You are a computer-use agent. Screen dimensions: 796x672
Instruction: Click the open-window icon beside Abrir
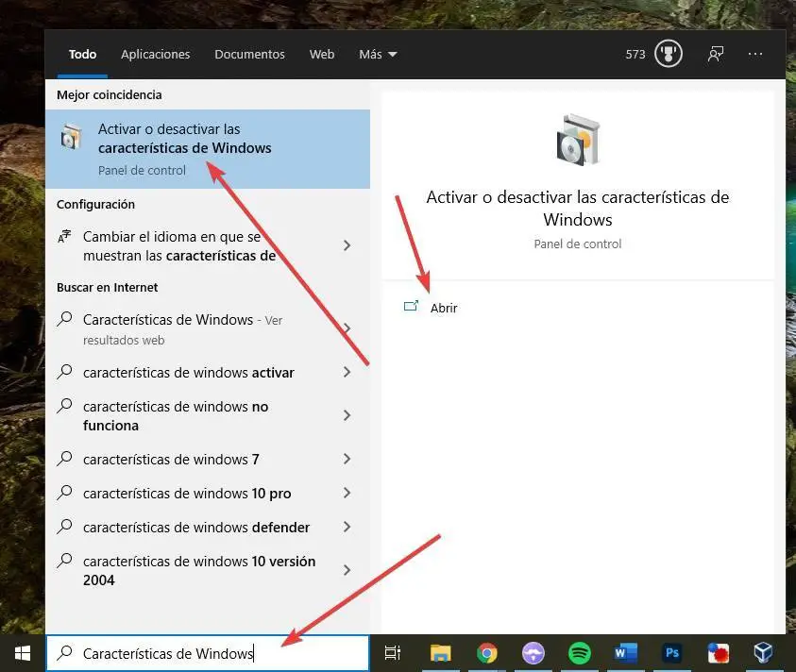[x=411, y=306]
